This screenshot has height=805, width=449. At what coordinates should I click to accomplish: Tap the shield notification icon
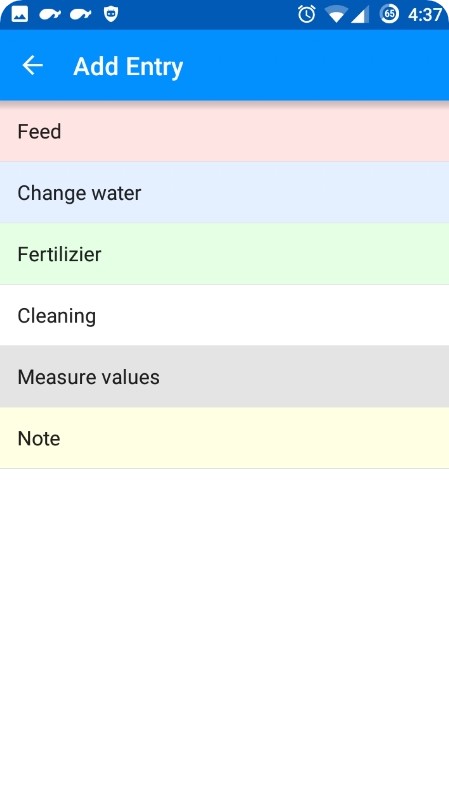(x=111, y=14)
